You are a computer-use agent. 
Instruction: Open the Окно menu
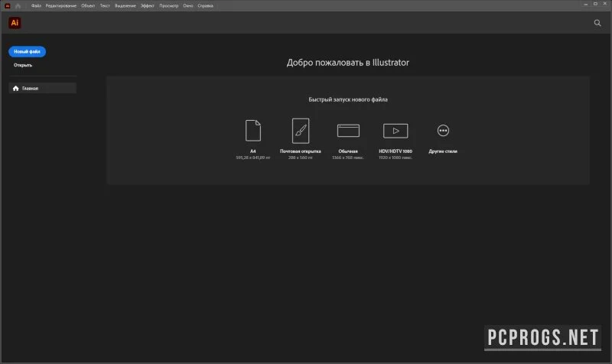[x=187, y=6]
